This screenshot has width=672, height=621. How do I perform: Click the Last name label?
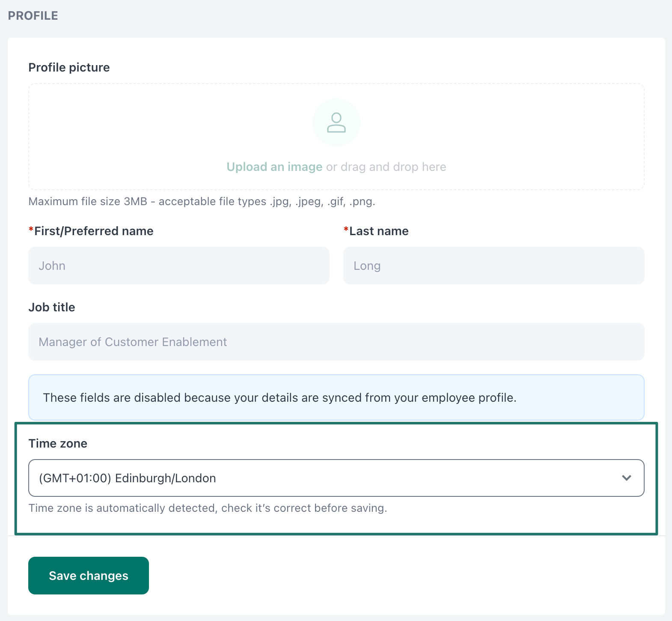point(376,231)
